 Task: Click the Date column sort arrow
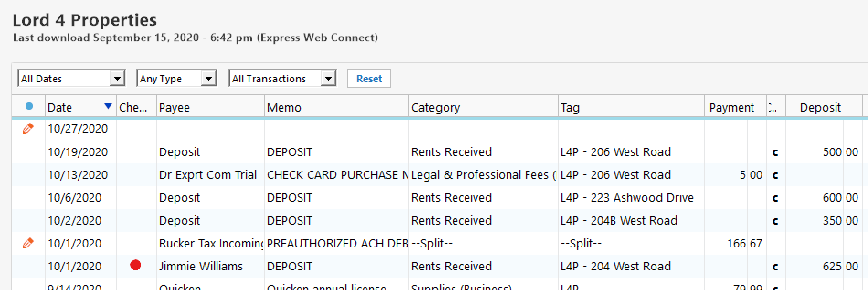click(x=108, y=106)
